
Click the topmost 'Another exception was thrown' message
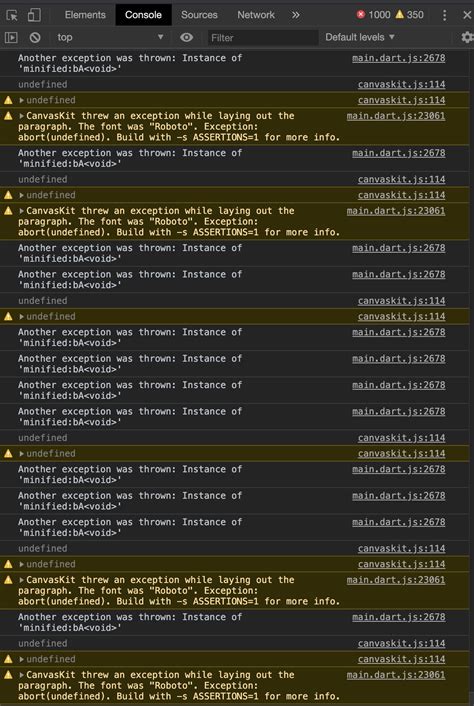coord(130,63)
